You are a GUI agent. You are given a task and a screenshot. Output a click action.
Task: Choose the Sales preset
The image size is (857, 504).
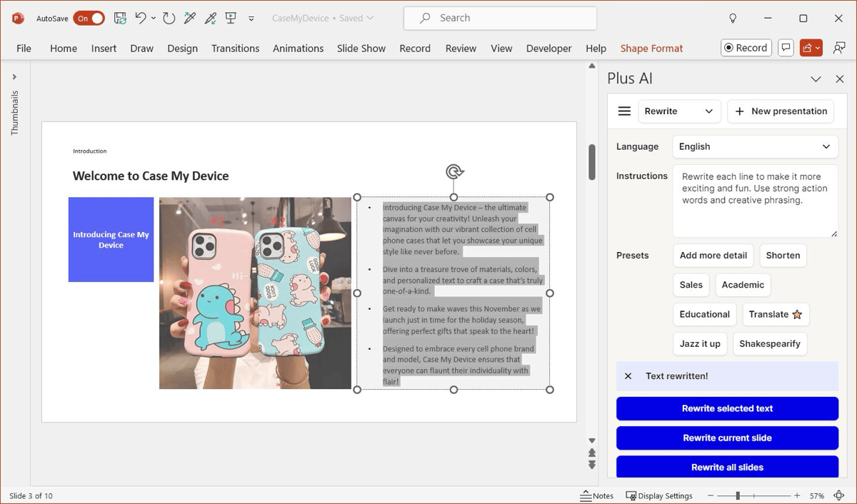coord(691,285)
